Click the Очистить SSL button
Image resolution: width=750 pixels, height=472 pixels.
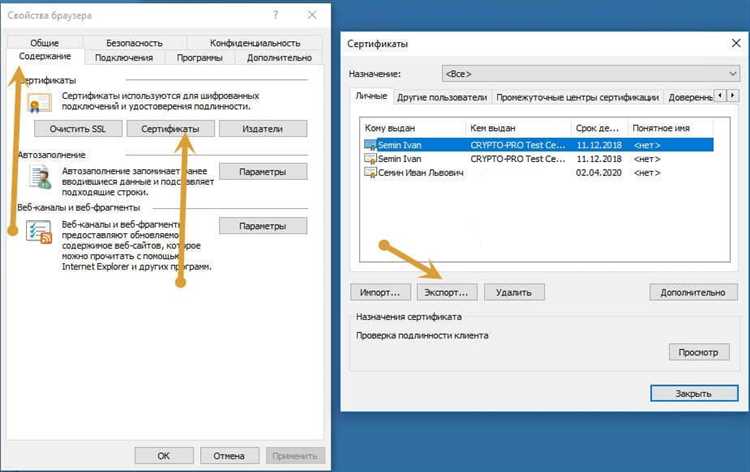pos(77,129)
